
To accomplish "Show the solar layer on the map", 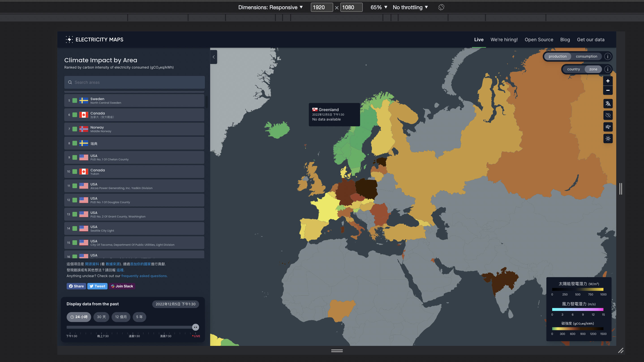I will pyautogui.click(x=608, y=138).
